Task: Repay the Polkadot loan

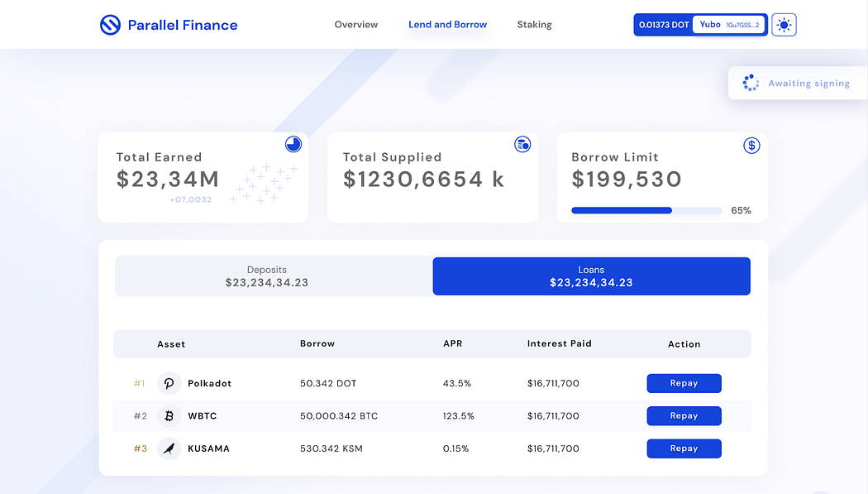Action: tap(684, 383)
